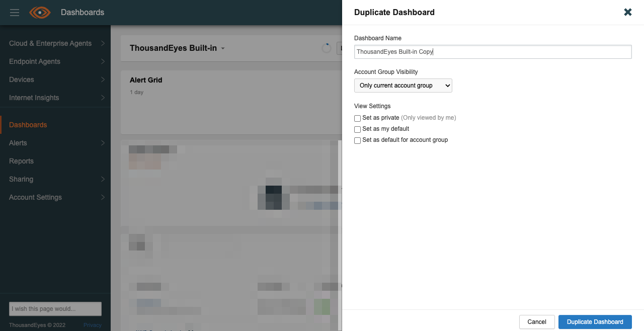Click the Alert Grid widget title
The image size is (644, 331).
[x=146, y=80]
